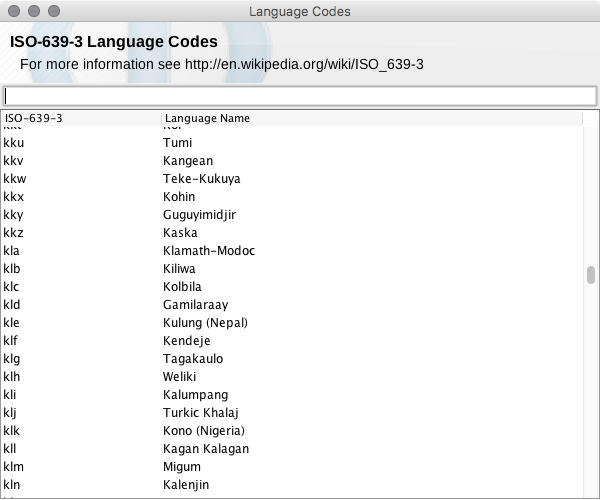
Task: Select the Kolbila language name
Action: point(182,287)
